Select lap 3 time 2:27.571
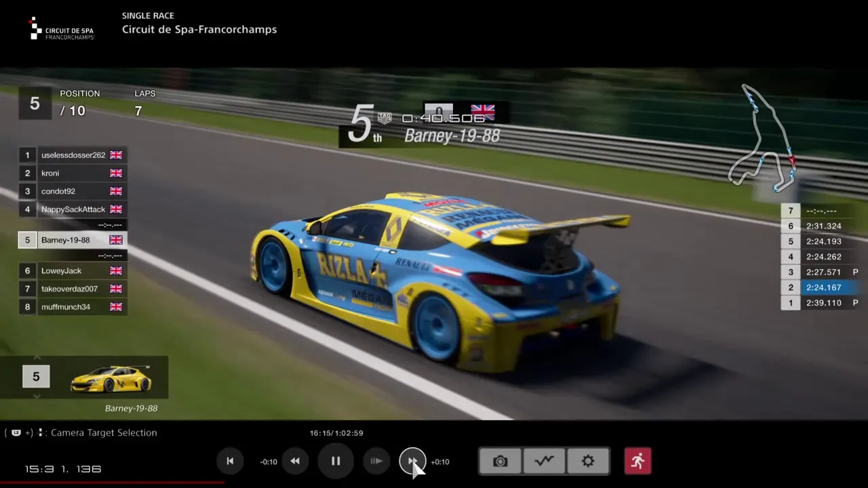 [x=821, y=272]
